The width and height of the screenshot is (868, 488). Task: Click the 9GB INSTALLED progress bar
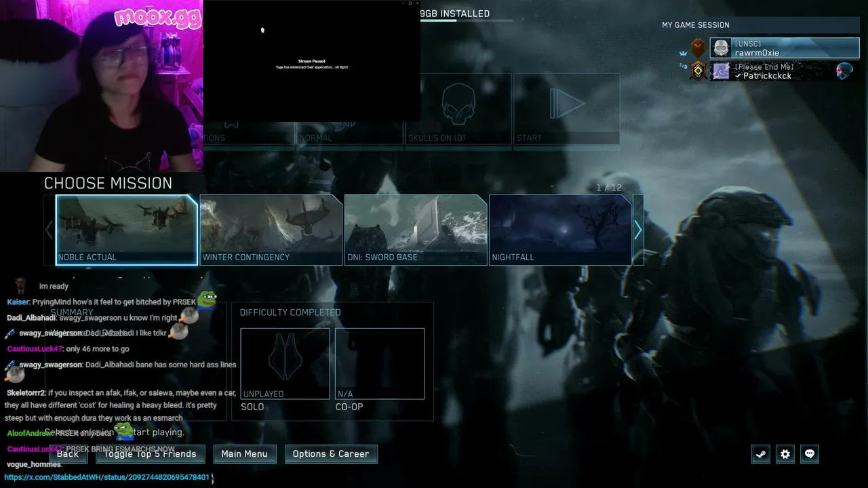(x=466, y=20)
